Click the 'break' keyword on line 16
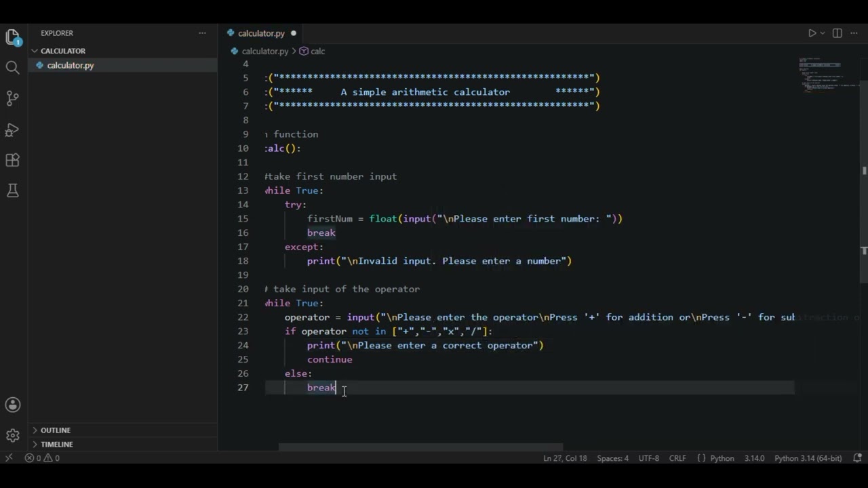 click(x=321, y=233)
